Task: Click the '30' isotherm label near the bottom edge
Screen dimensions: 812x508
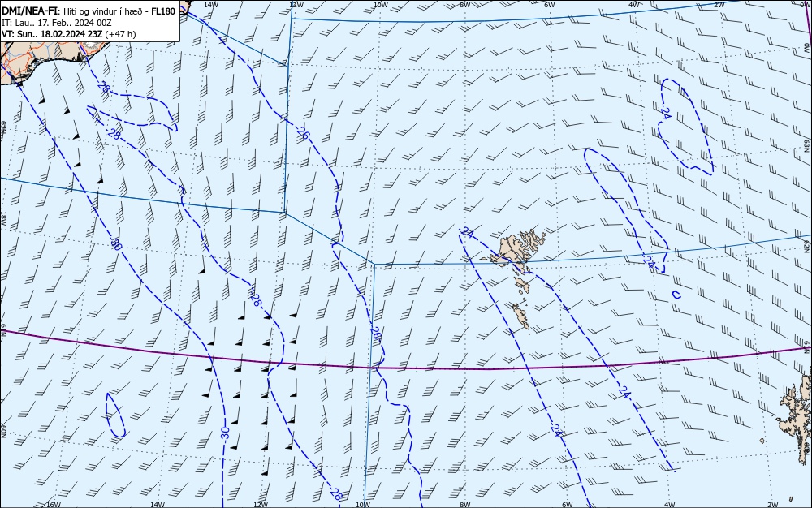Action: (225, 433)
